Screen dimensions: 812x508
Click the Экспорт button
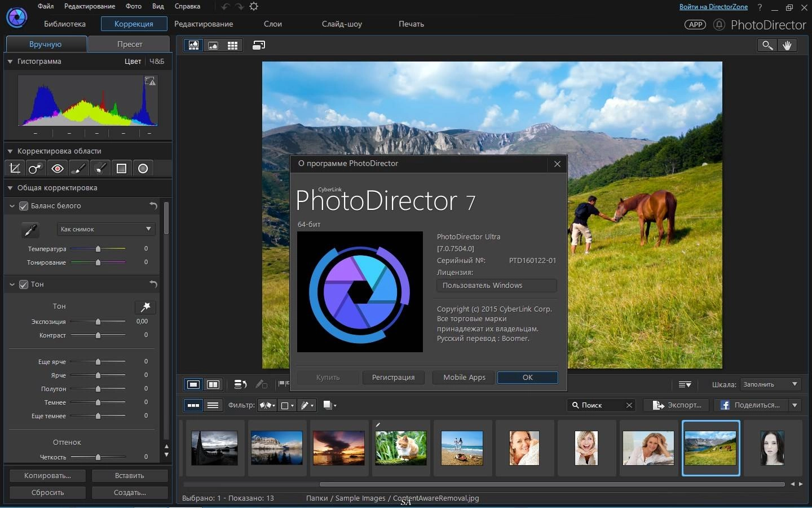(677, 405)
